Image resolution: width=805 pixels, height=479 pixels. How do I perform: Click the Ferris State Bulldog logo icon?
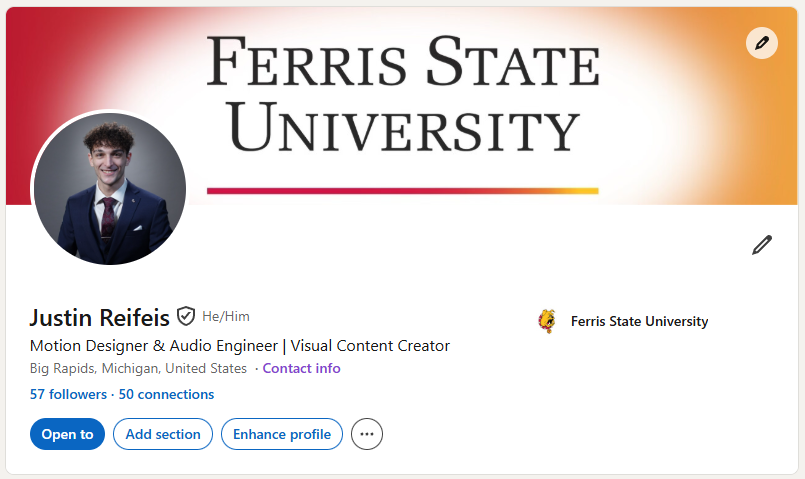click(x=547, y=321)
